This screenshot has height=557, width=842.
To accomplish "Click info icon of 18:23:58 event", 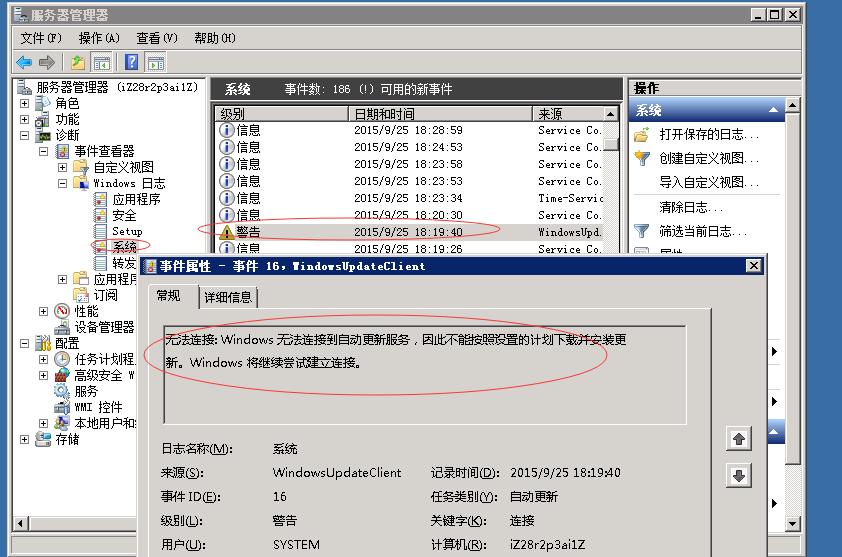I will tap(227, 164).
